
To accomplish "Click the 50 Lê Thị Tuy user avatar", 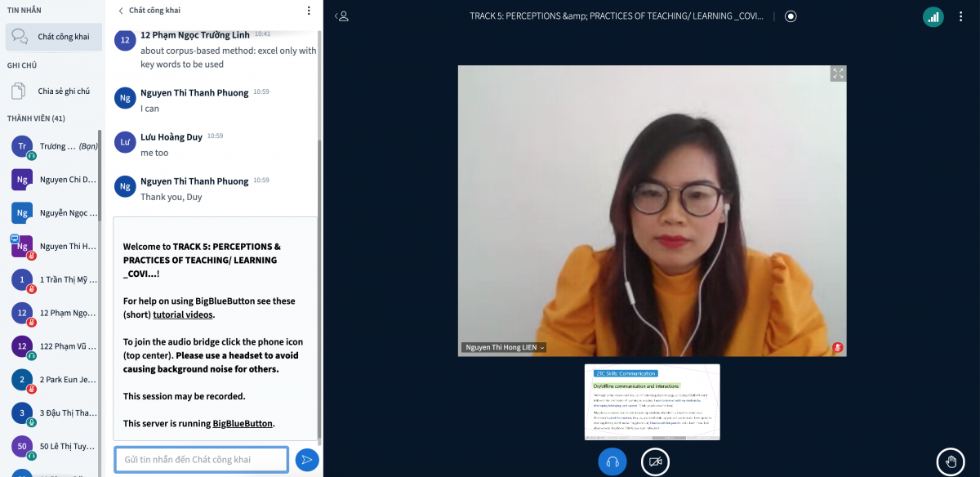I will (22, 446).
